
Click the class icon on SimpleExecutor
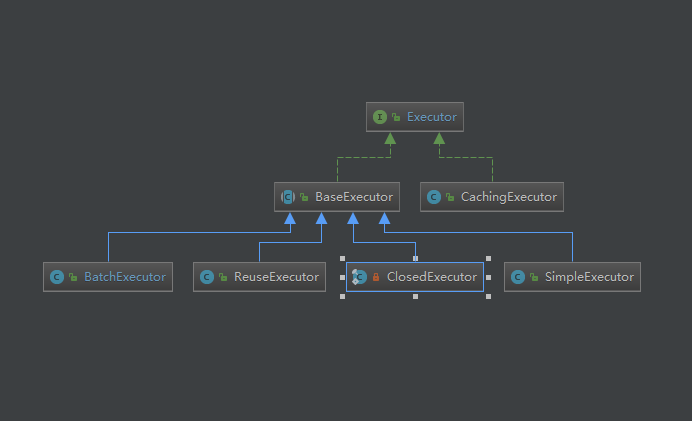click(518, 277)
